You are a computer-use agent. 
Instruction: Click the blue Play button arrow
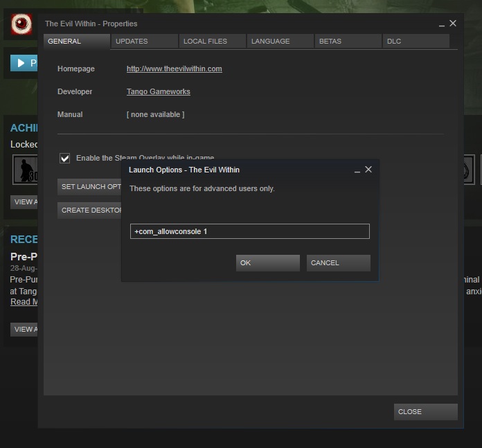click(21, 63)
